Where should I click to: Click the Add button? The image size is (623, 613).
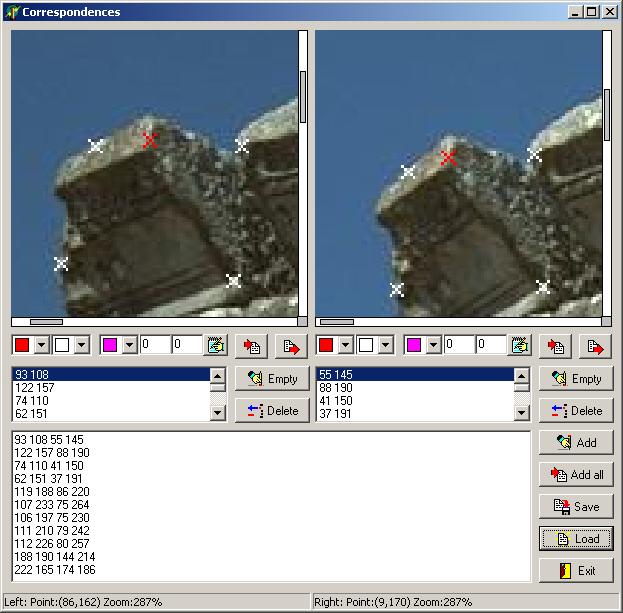pos(576,442)
